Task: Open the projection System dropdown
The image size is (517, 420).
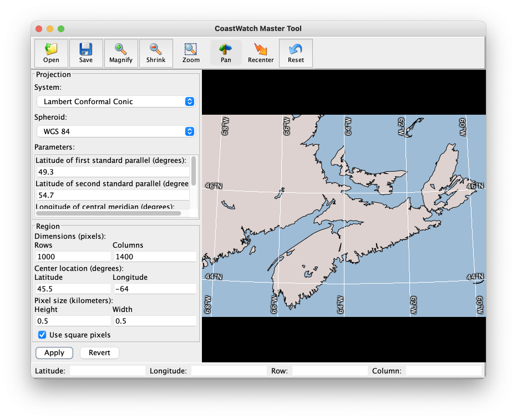Action: [115, 101]
